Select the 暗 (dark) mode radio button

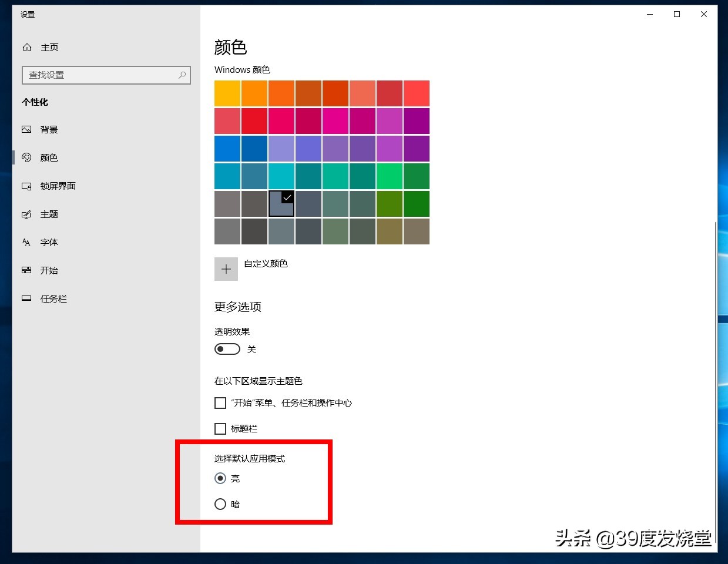click(220, 504)
